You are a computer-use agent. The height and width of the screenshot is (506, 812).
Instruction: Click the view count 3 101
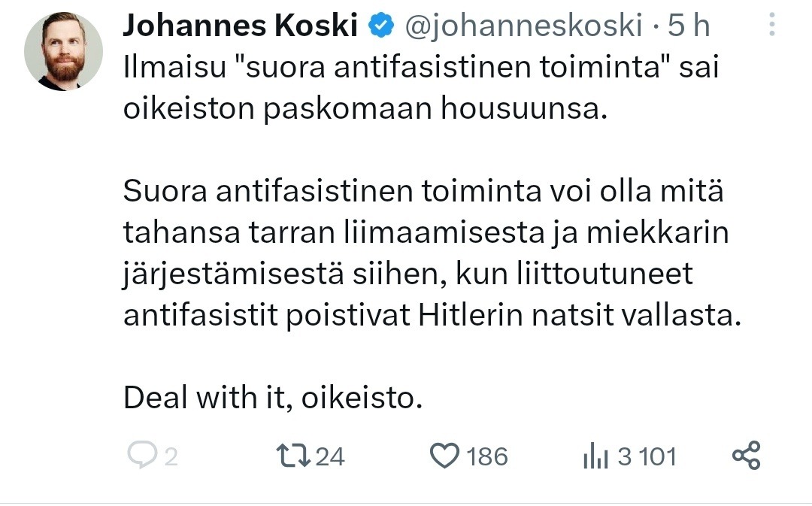(x=647, y=456)
